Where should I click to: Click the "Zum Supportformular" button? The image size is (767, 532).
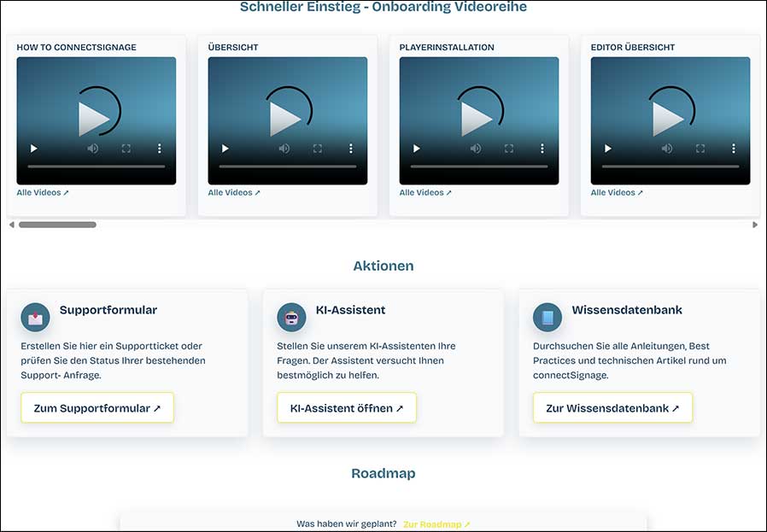click(x=97, y=407)
